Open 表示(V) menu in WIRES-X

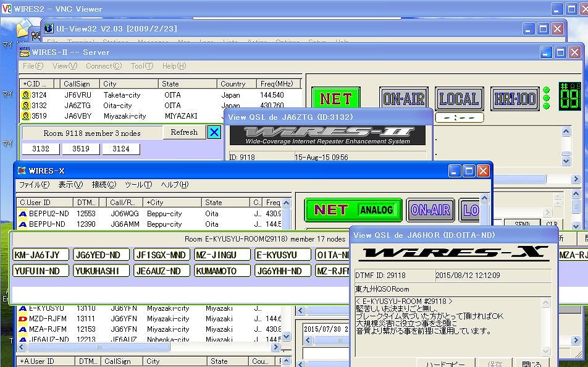point(70,185)
